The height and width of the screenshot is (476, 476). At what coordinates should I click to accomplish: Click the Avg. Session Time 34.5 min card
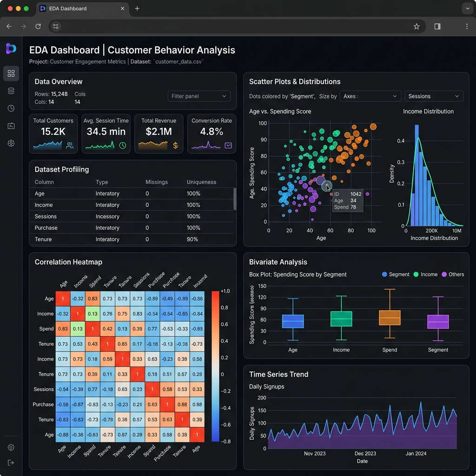click(x=106, y=133)
